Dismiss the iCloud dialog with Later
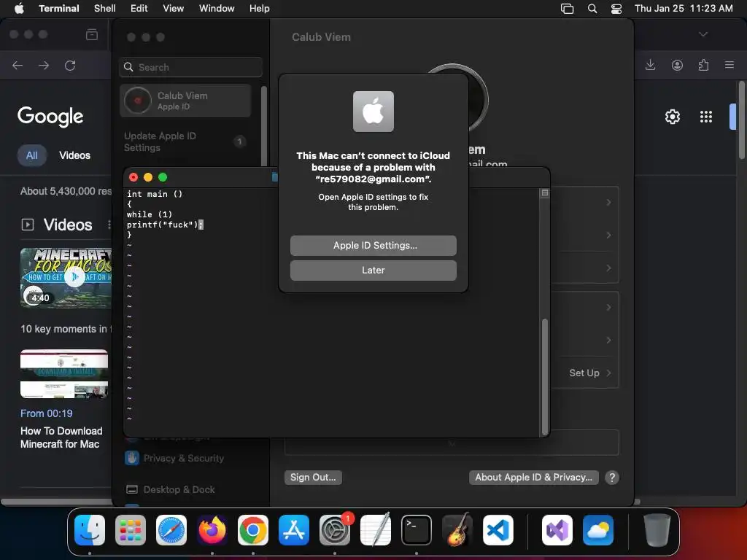This screenshot has height=560, width=747. [373, 270]
